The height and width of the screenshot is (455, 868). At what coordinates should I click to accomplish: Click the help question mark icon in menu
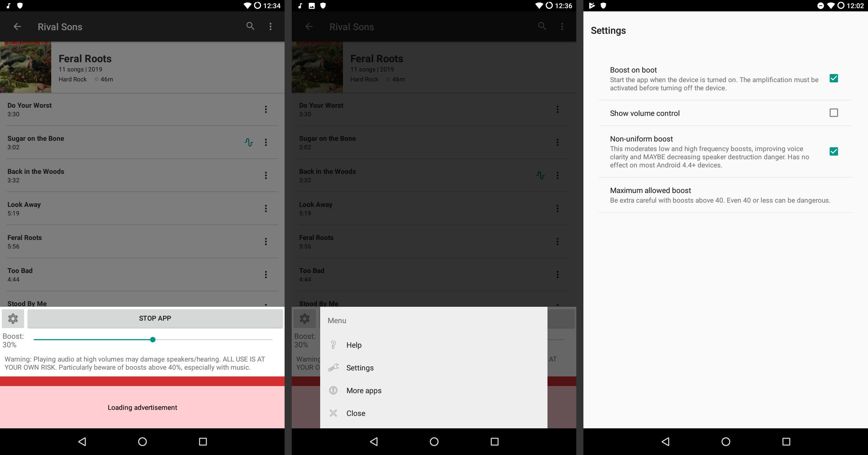pyautogui.click(x=333, y=345)
